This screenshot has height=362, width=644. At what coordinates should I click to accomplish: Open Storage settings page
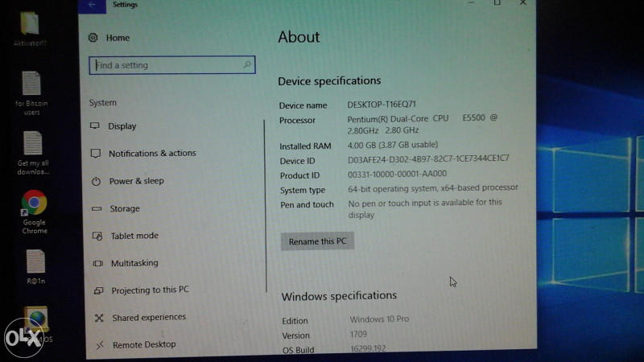125,208
